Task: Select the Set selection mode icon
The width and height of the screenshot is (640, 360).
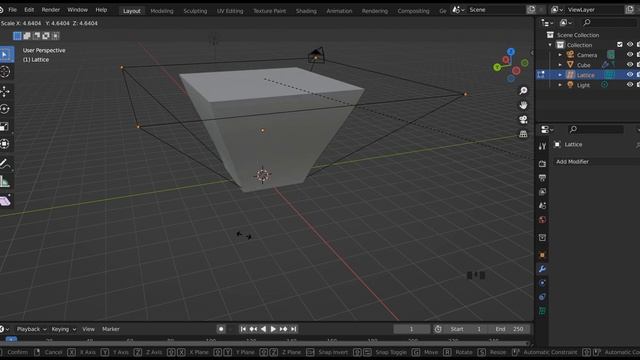Action: coord(17,36)
